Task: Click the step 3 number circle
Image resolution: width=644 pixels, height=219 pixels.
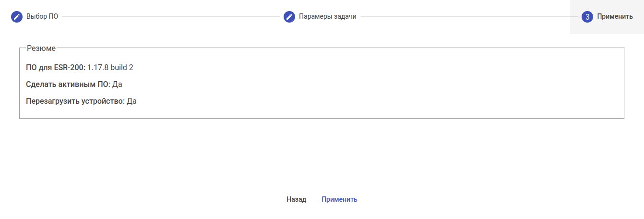Action: (587, 17)
